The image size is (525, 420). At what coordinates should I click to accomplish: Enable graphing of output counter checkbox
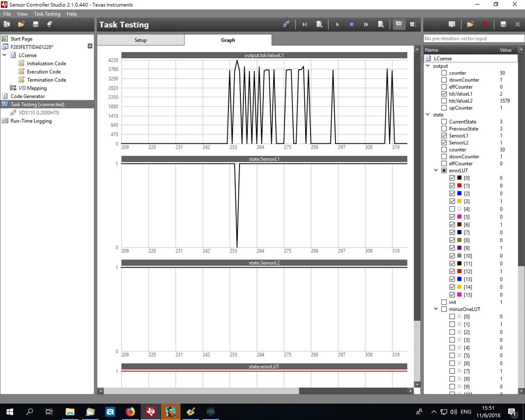point(444,73)
